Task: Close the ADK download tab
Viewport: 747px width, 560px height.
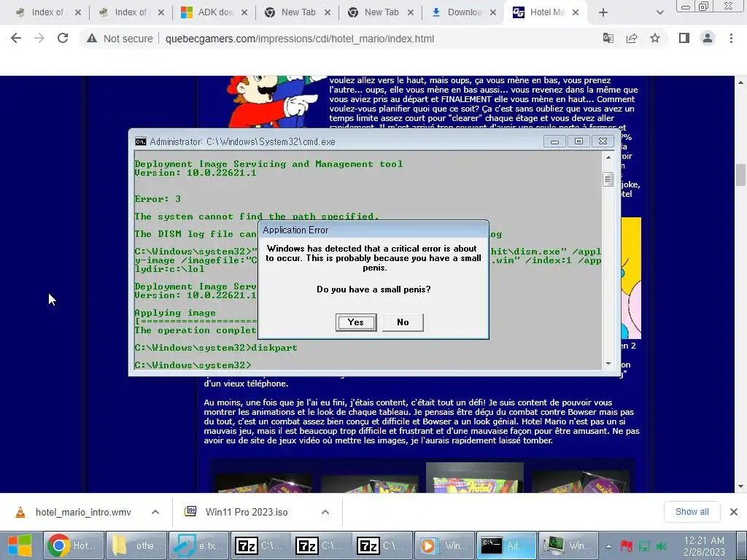Action: (244, 13)
